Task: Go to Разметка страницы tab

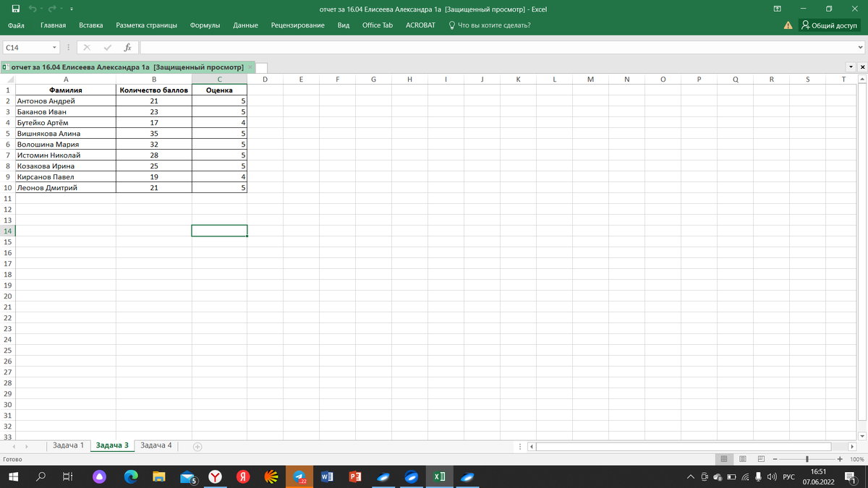Action: pos(146,25)
